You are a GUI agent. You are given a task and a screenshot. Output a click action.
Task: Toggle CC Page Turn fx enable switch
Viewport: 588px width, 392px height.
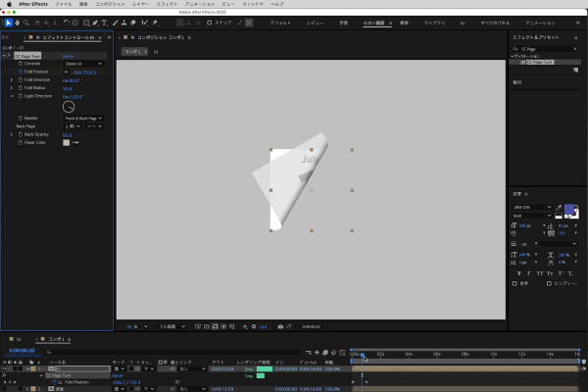10,56
